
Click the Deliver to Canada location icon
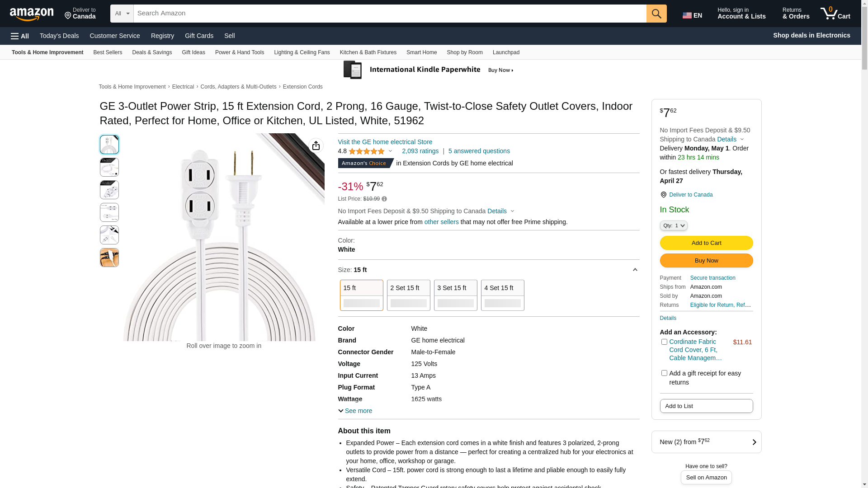pos(663,195)
